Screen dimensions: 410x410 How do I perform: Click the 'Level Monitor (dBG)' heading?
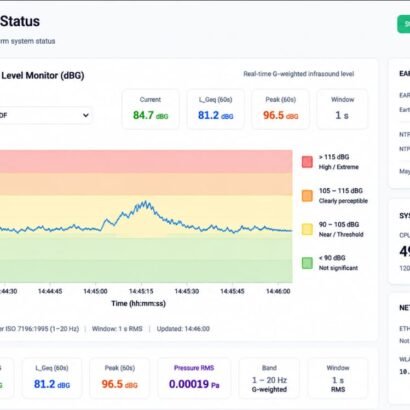[42, 76]
